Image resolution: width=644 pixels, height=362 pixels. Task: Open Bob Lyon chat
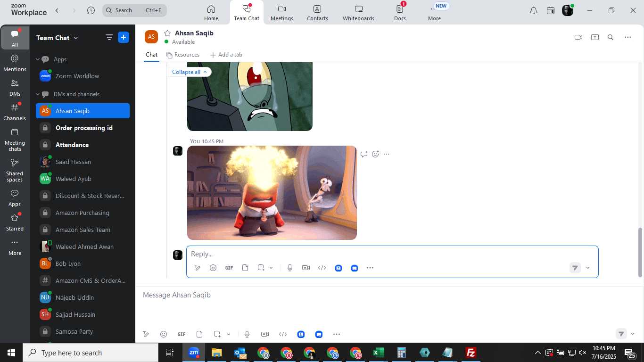83,263
